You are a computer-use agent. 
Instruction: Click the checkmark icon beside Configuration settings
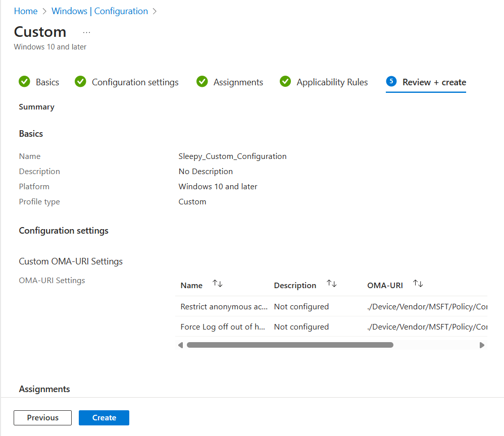tap(80, 82)
